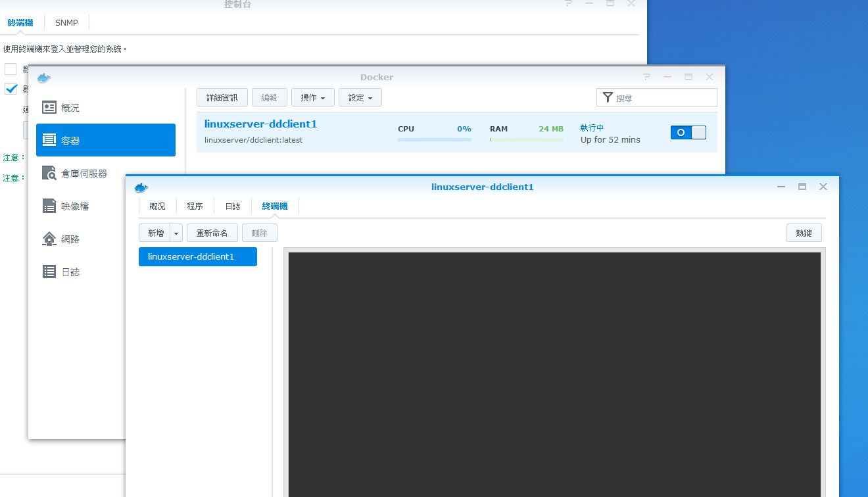Viewport: 868px width, 497px height.
Task: Maximize the Docker window
Action: [x=688, y=77]
